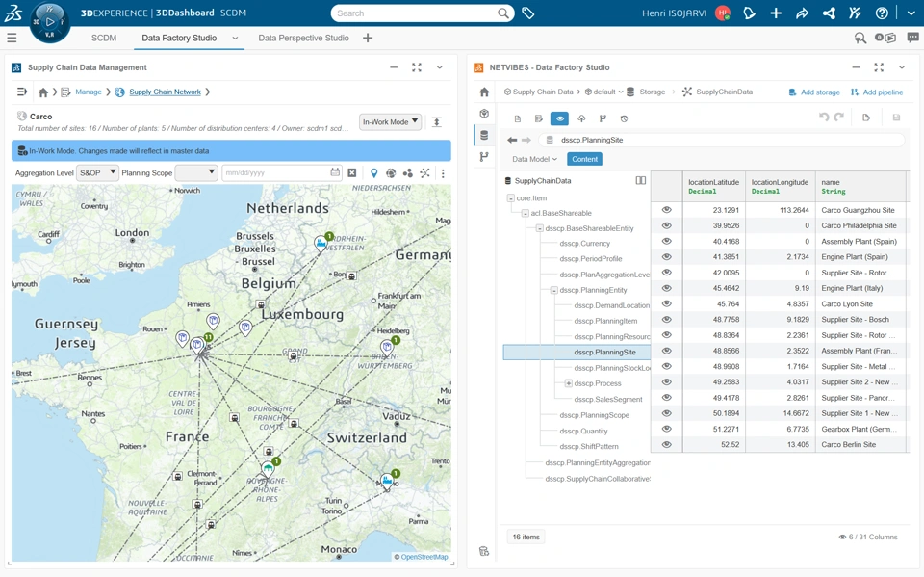Toggle eye icon for Carco Berlin Site row
Screen dimensions: 924x577
coord(666,444)
